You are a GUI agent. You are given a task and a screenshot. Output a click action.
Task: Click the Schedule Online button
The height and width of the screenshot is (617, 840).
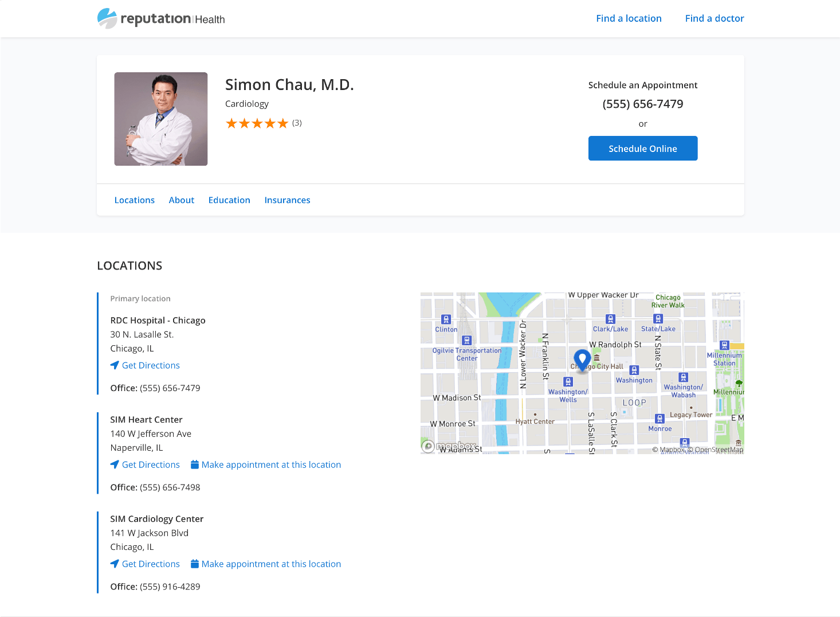click(x=643, y=149)
